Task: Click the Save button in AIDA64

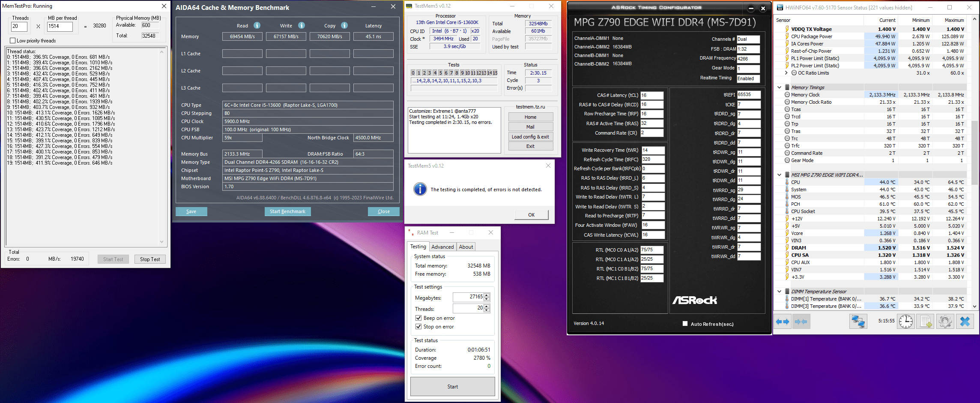Action: (x=191, y=211)
